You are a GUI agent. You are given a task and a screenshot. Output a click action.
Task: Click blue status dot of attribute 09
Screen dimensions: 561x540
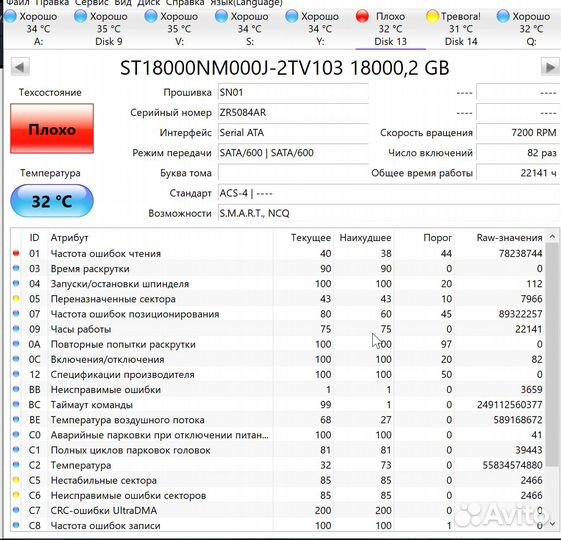point(16,329)
